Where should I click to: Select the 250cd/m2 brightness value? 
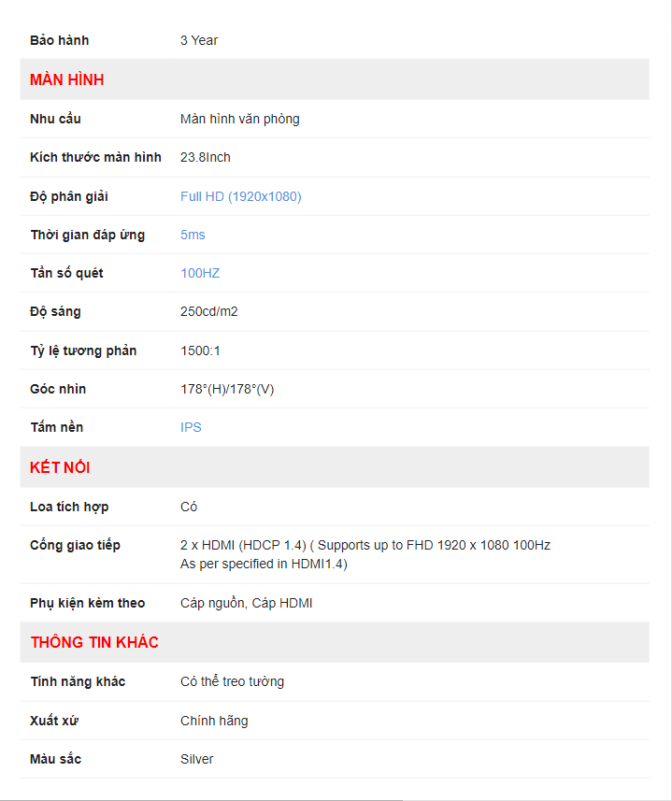click(x=208, y=311)
